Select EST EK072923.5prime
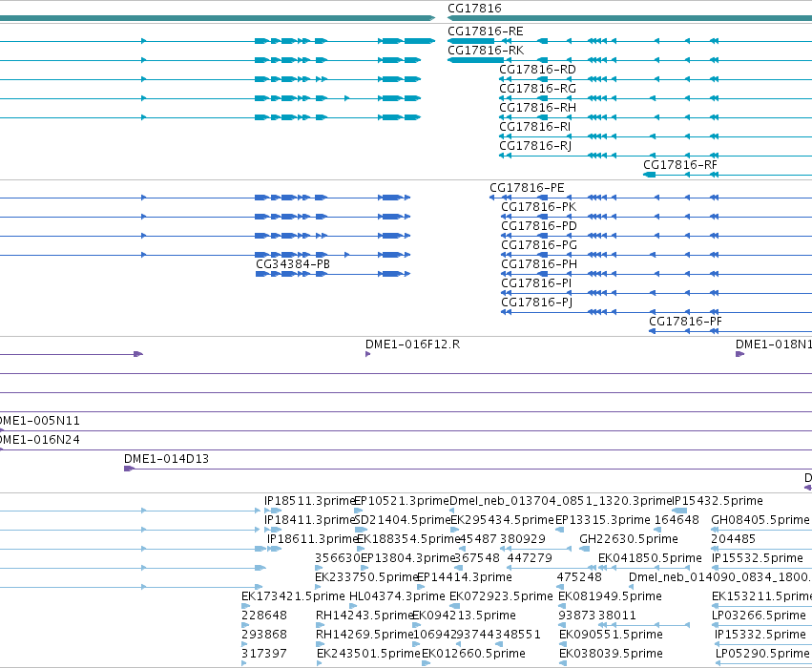The image size is (812, 668). tap(501, 597)
